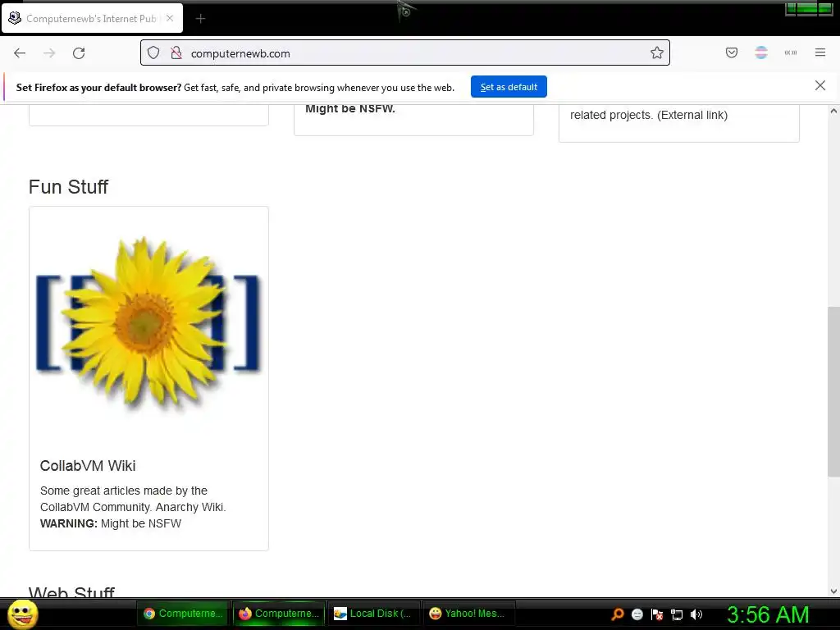Dismiss the default browser notification bar
This screenshot has height=630, width=840.
pyautogui.click(x=819, y=85)
